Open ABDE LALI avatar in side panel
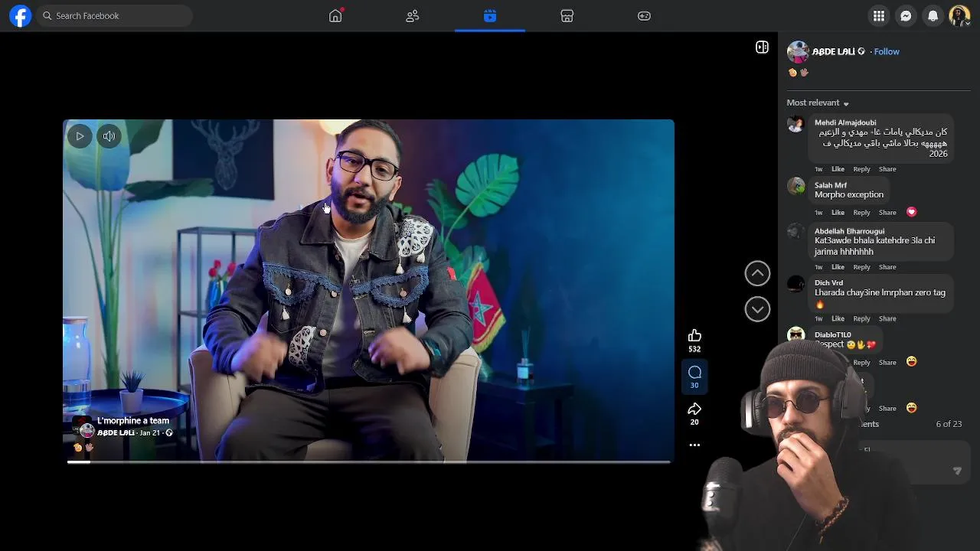The width and height of the screenshot is (980, 551). tap(798, 51)
